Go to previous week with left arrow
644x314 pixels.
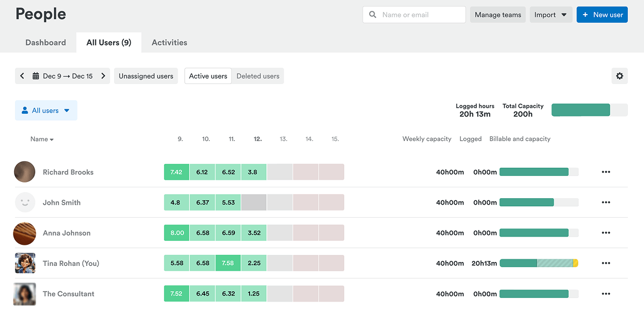point(22,76)
